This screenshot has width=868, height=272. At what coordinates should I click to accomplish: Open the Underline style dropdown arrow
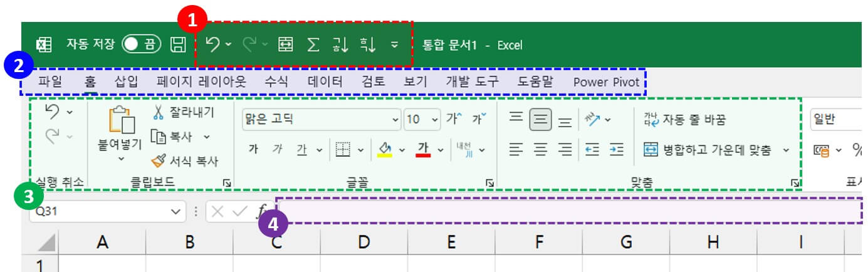(319, 150)
